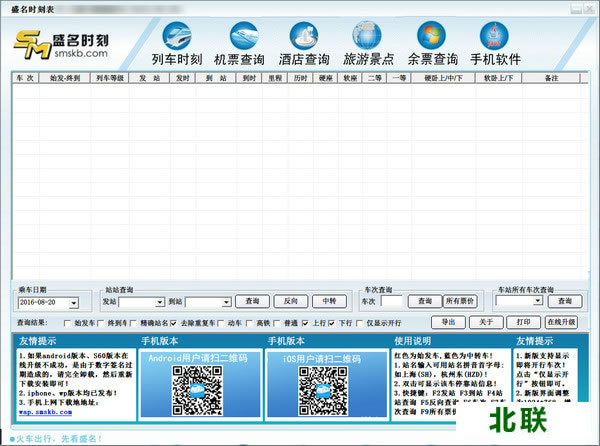Expand the 乘车日期 date dropdown
The image size is (600, 446).
[89, 301]
